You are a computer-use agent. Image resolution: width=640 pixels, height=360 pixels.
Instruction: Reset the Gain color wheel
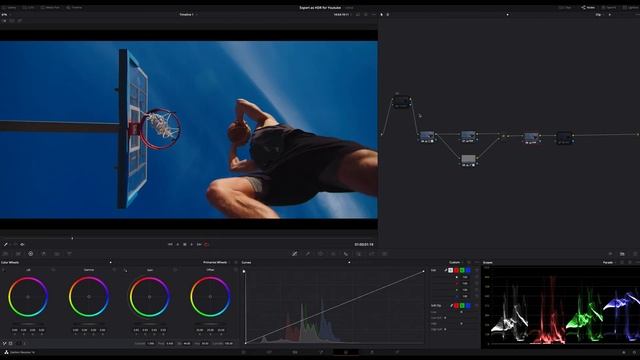[175, 270]
